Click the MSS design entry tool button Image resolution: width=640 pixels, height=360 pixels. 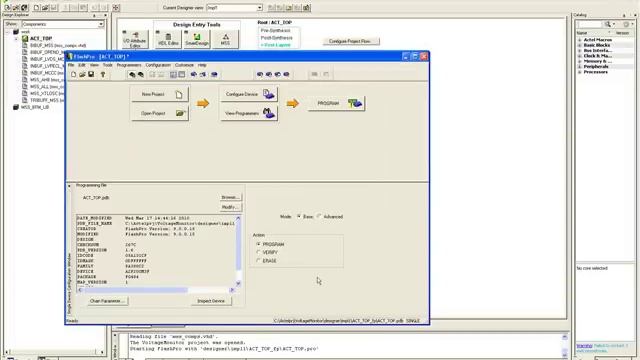pyautogui.click(x=225, y=40)
